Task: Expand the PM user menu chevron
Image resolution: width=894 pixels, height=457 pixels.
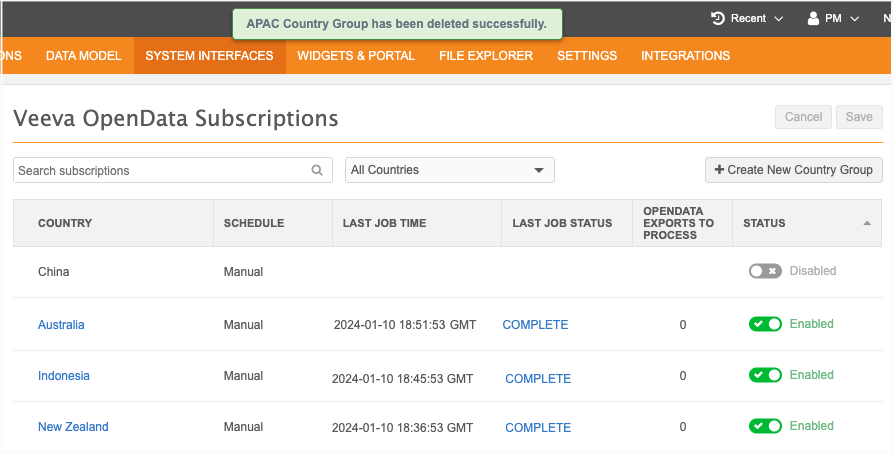Action: [855, 18]
